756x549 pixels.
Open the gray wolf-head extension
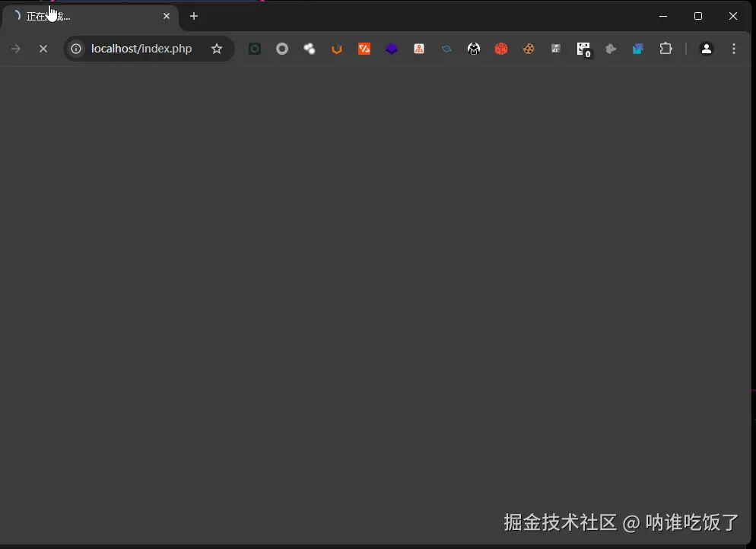(611, 49)
